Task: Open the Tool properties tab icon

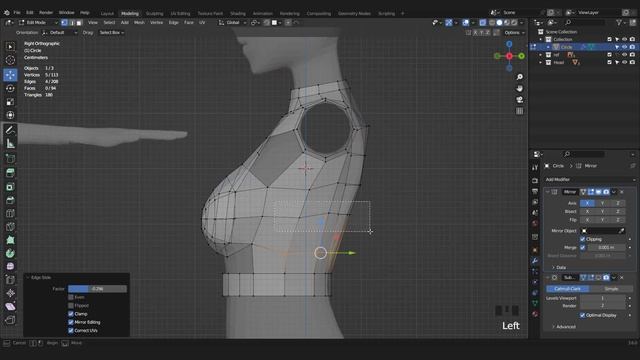Action: click(x=535, y=167)
